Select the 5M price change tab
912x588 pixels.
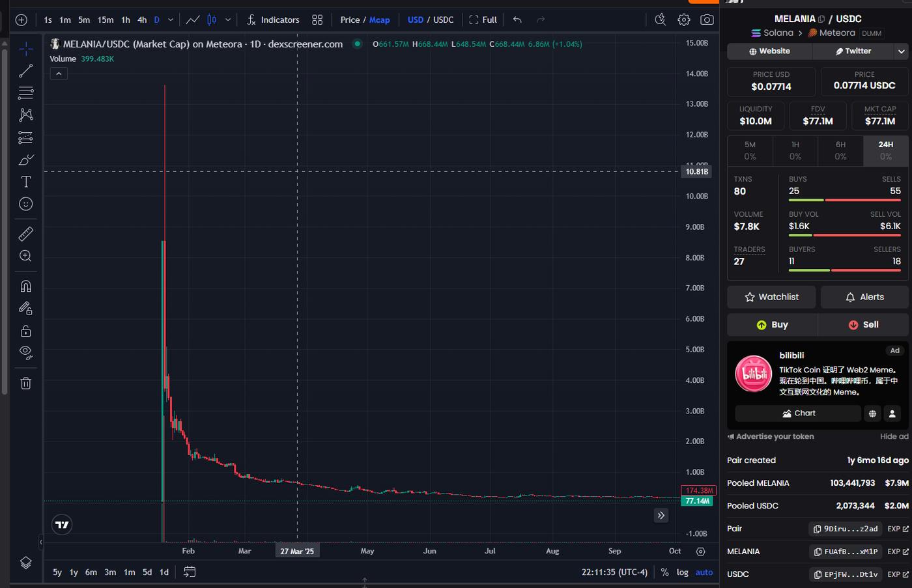pos(750,150)
